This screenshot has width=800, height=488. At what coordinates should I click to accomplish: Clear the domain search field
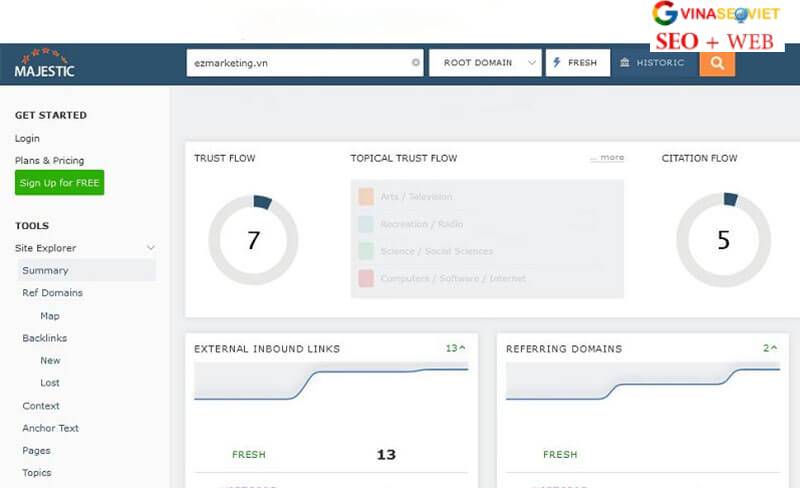point(416,63)
